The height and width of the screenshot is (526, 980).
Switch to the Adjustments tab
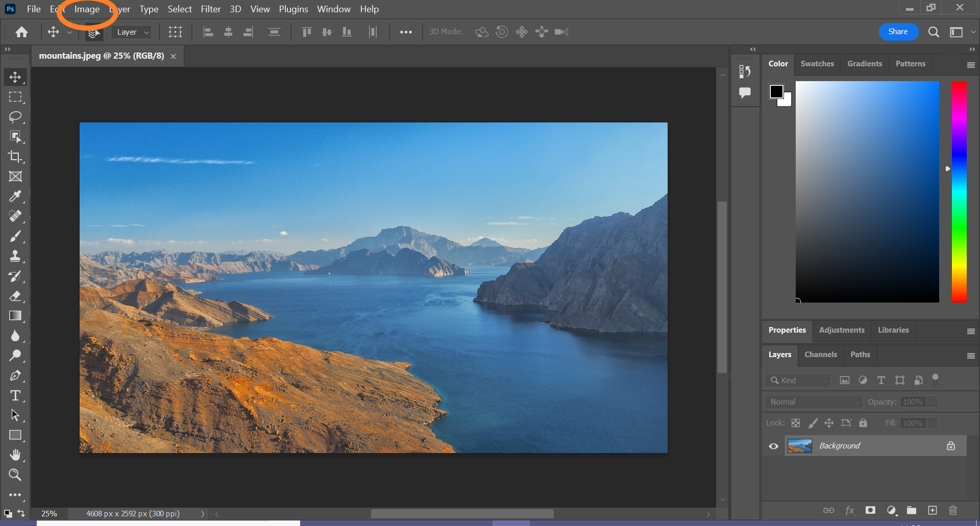842,330
